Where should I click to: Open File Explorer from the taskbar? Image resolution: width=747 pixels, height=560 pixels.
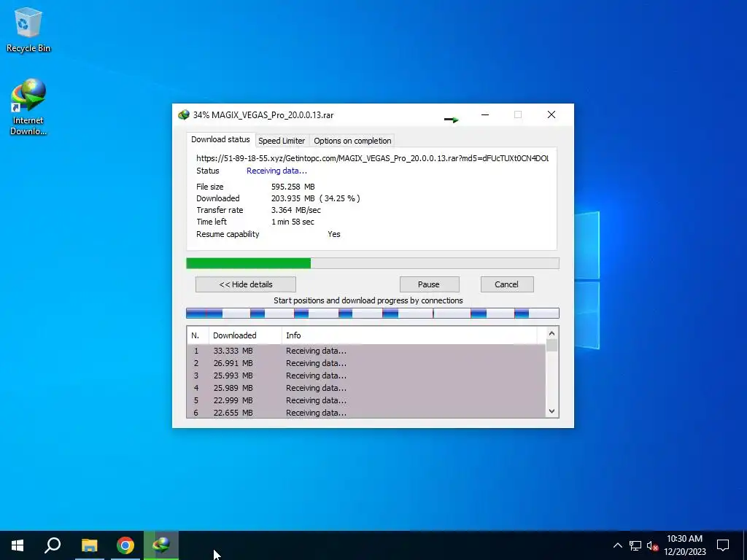click(x=89, y=545)
